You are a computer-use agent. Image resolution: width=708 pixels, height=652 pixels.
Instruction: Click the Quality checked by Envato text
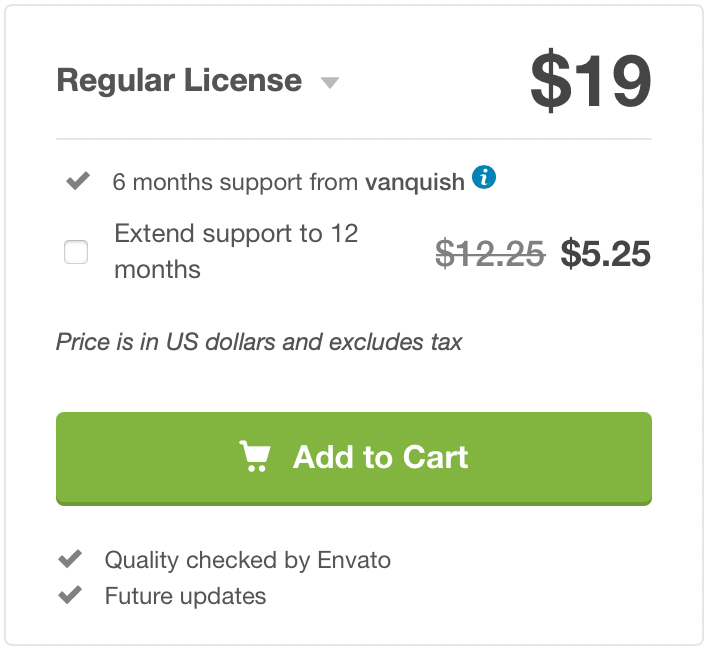coord(247,560)
